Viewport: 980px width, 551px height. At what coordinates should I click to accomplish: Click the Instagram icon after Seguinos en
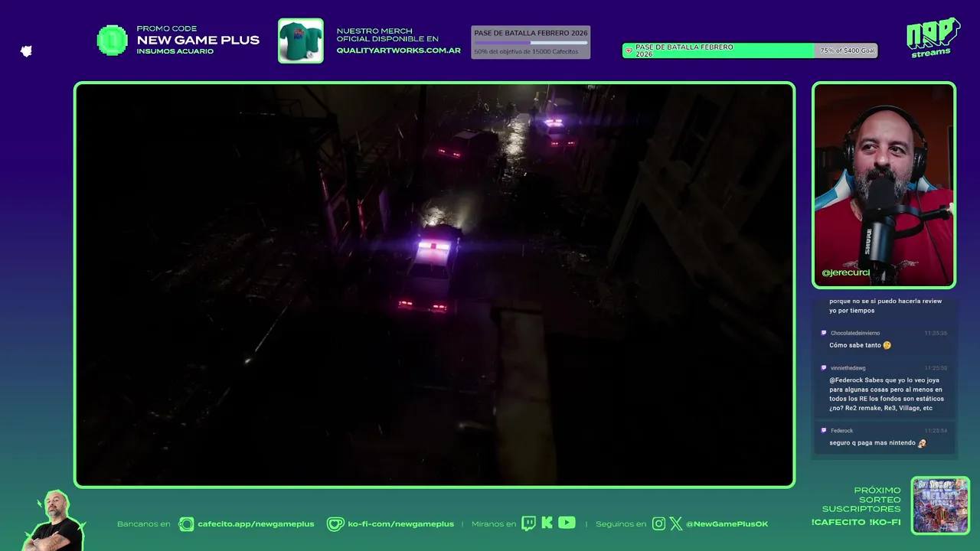click(658, 524)
